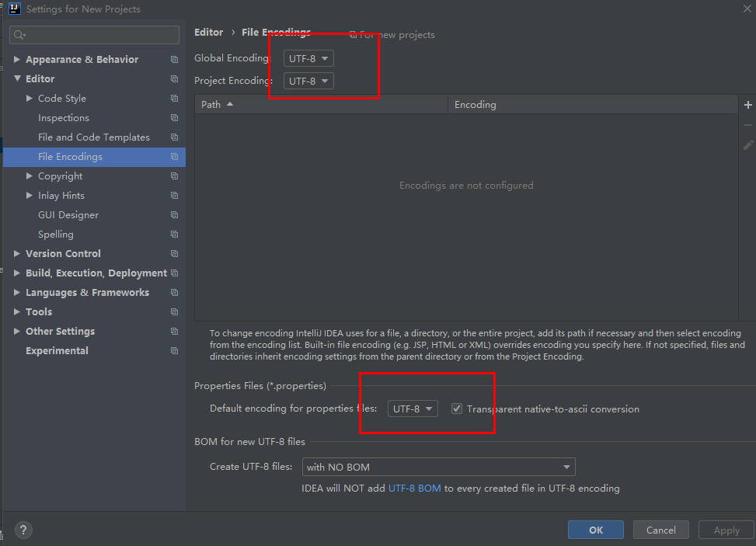Add a path encoding with plus icon
The image size is (756, 546).
[x=747, y=105]
